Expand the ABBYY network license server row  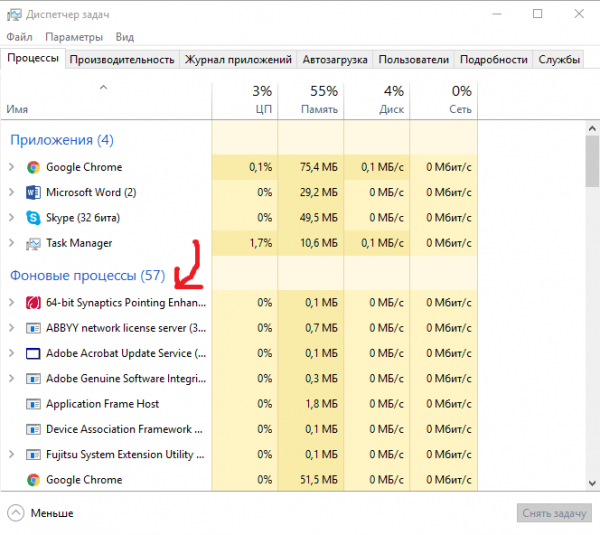(x=11, y=328)
